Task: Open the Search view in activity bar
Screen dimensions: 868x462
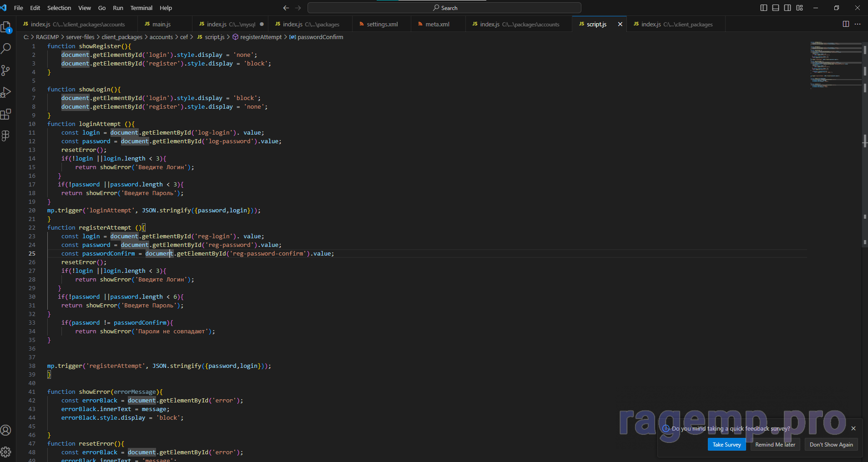Action: [6, 49]
